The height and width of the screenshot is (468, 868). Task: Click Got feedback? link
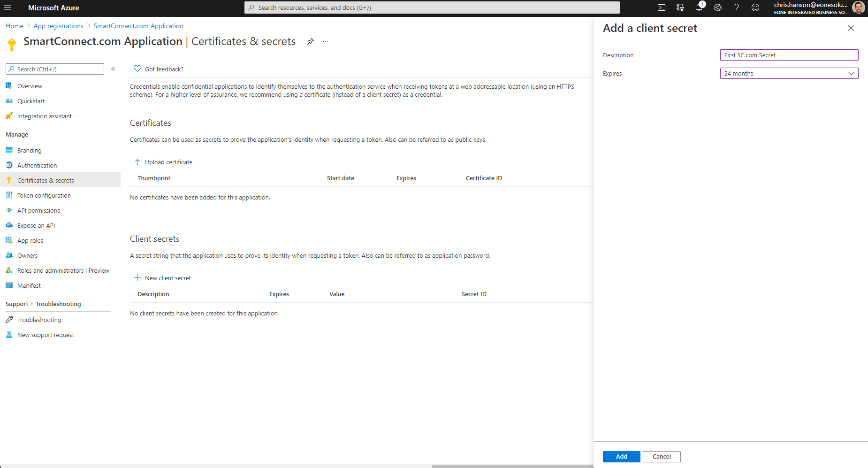(x=164, y=69)
